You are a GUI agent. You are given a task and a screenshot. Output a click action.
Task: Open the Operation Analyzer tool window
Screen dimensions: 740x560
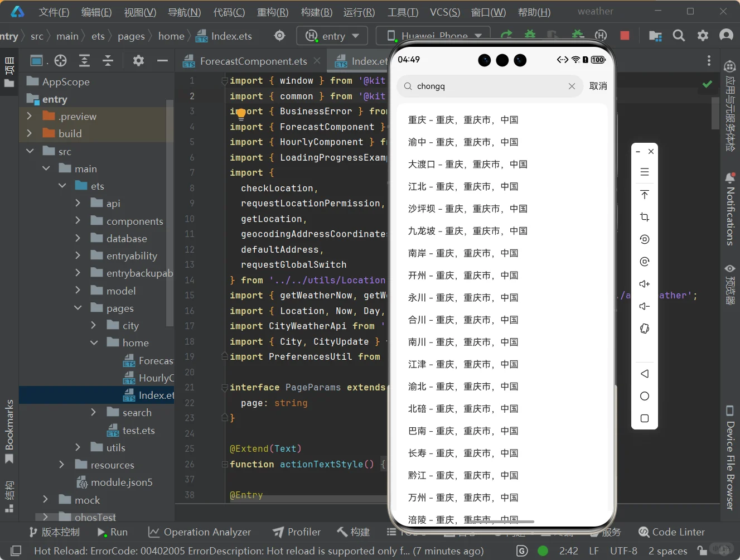(200, 532)
